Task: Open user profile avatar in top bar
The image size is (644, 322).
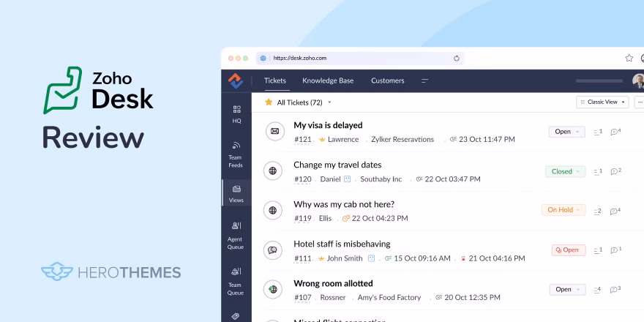Action: pos(638,81)
